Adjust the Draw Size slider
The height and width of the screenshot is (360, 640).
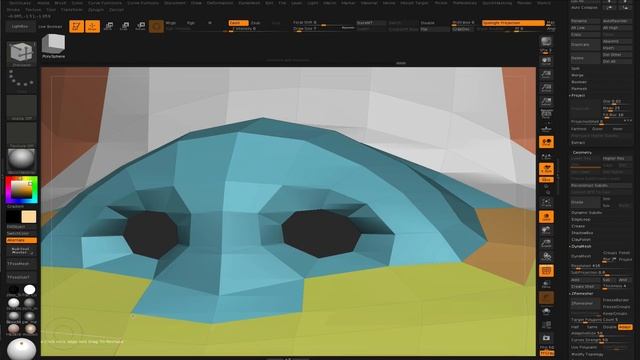tap(324, 29)
